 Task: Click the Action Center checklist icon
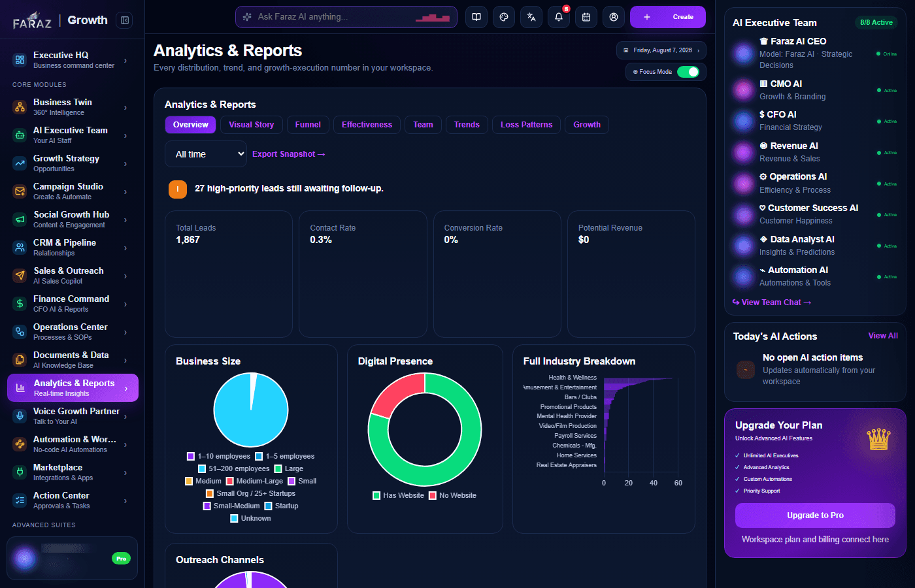(x=20, y=500)
